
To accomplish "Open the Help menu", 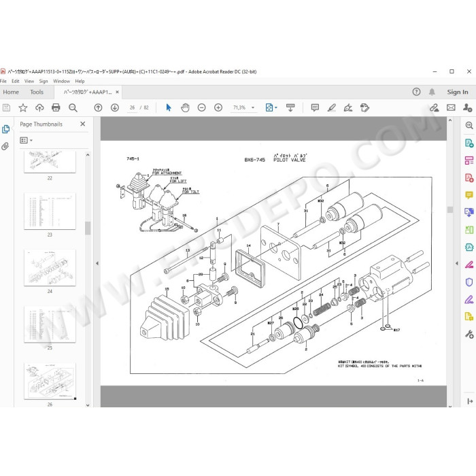I will coord(80,81).
